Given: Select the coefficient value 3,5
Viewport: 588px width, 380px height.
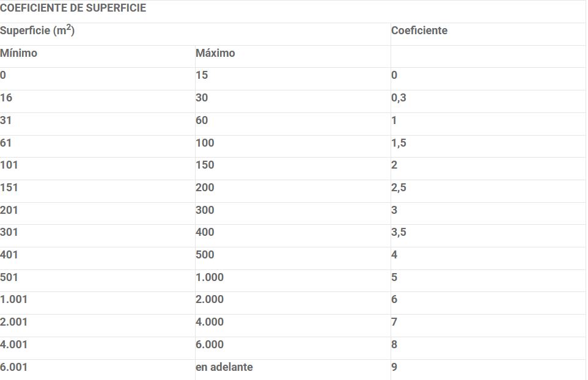Looking at the screenshot, I should pyautogui.click(x=399, y=232).
